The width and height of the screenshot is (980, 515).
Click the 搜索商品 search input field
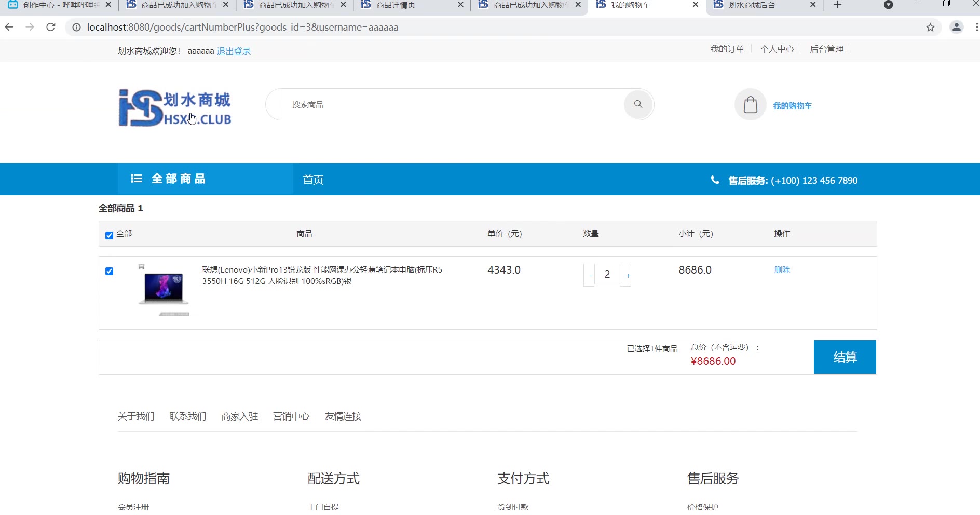point(446,104)
